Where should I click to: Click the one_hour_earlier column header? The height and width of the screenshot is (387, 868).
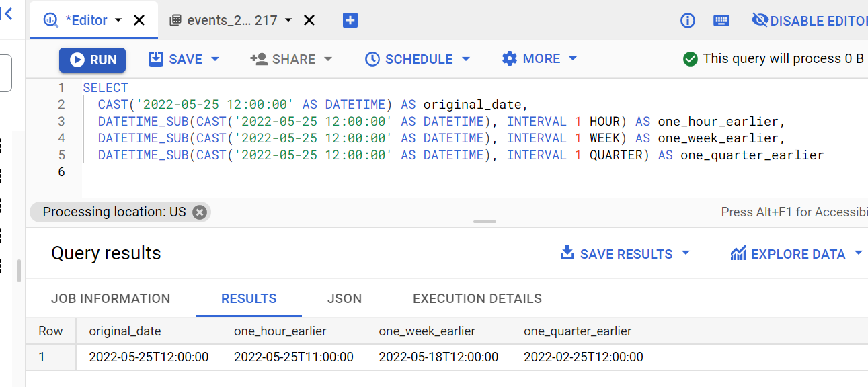280,331
